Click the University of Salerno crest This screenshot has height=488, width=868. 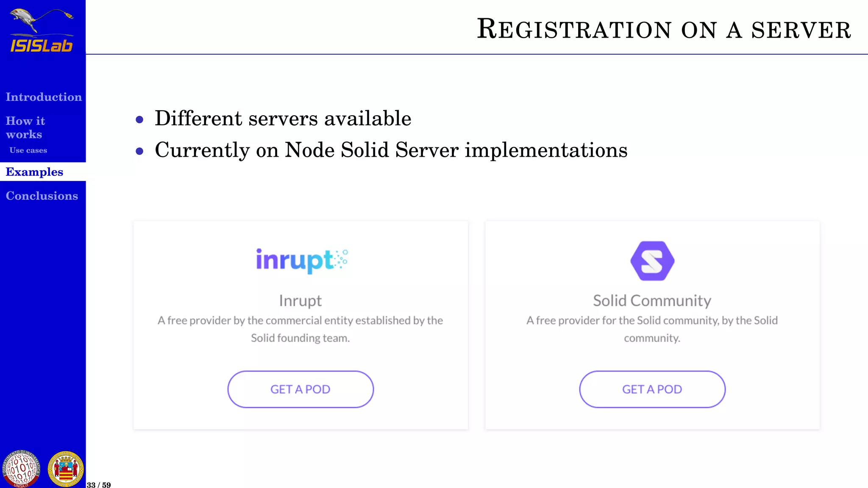(x=66, y=469)
